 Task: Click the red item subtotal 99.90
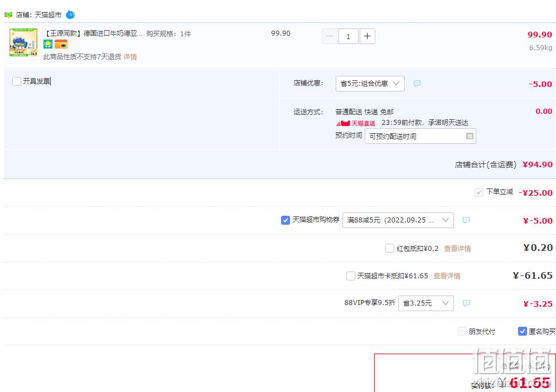coord(540,35)
